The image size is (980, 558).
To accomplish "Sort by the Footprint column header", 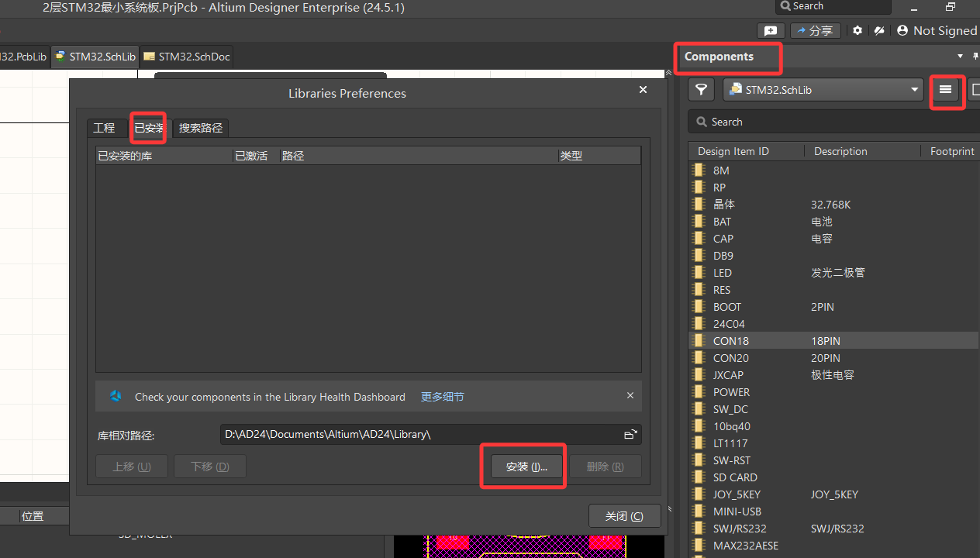I will point(951,151).
